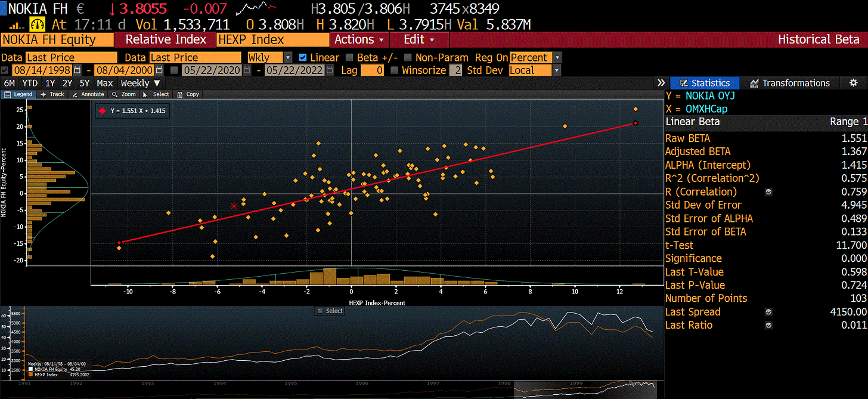Viewport: 868px width, 399px height.
Task: Click the 08/14/1998 start date field
Action: [x=42, y=70]
